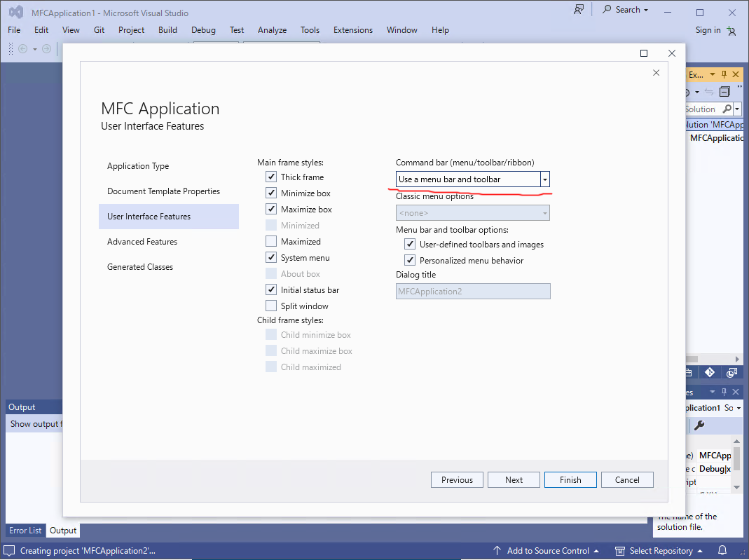Uncheck Maximize box checkbox
749x560 pixels.
(x=271, y=210)
